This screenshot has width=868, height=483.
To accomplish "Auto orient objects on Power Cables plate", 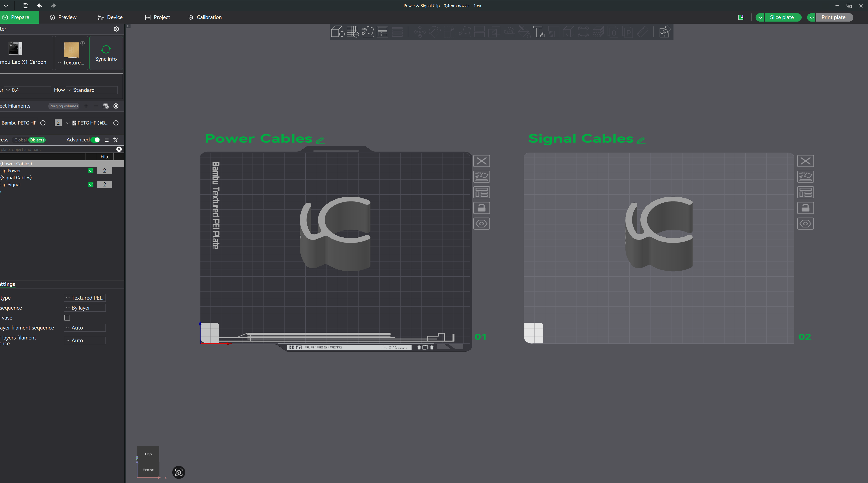I will click(482, 177).
